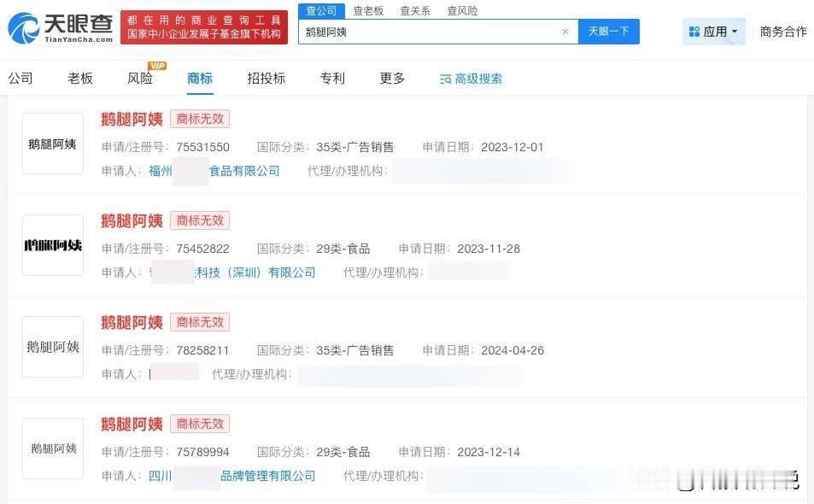
Task: Open the 应用 dropdown menu
Action: coord(714,32)
